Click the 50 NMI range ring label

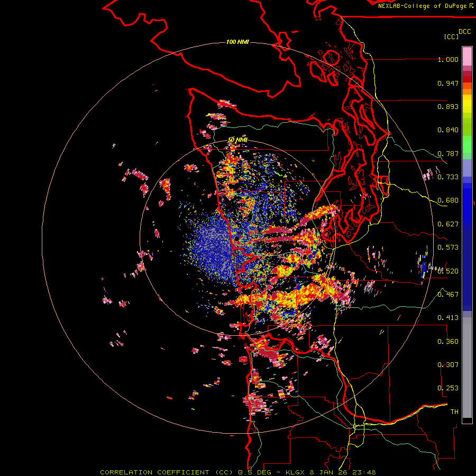click(x=237, y=140)
